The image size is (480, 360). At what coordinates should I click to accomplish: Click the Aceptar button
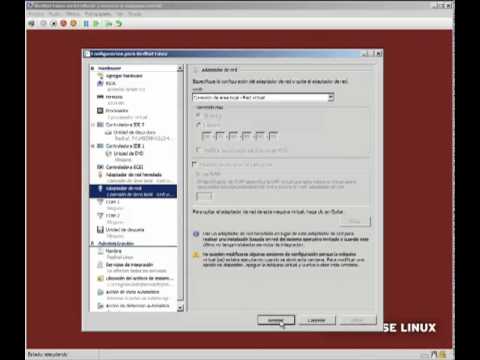(276, 320)
